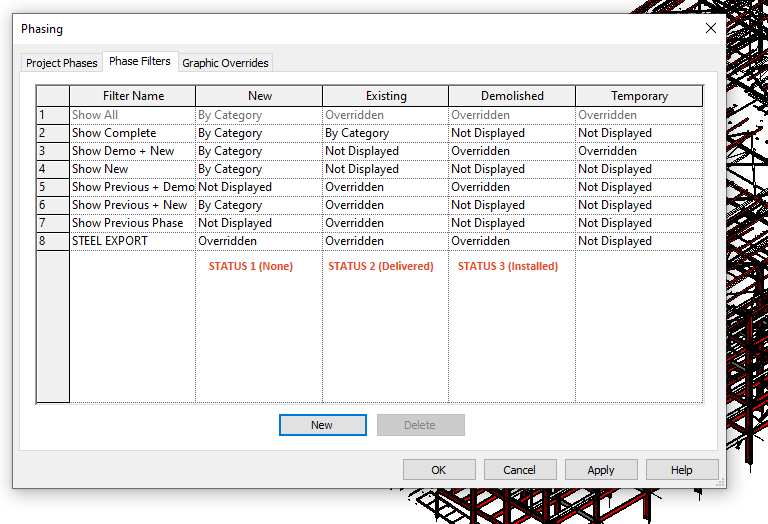This screenshot has height=524, width=768.
Task: Open Temporary setting for Show New
Action: (x=639, y=169)
